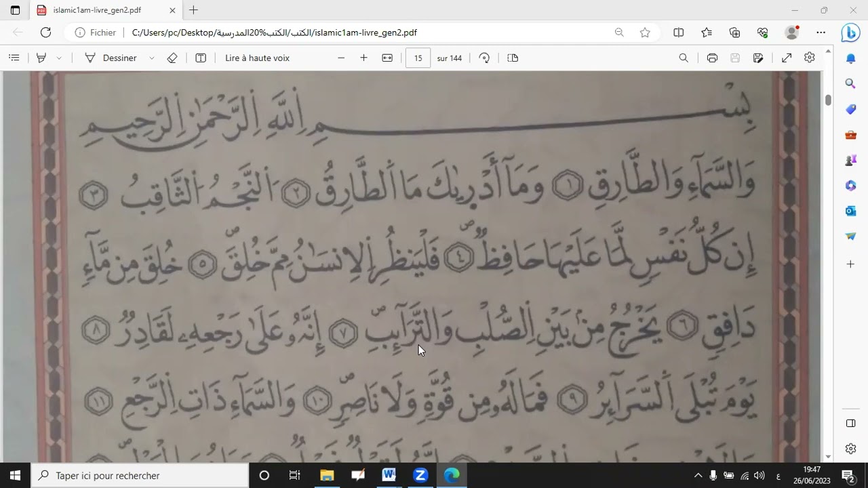Expand the highlighter color options dropdown
The width and height of the screenshot is (868, 488).
tap(59, 58)
